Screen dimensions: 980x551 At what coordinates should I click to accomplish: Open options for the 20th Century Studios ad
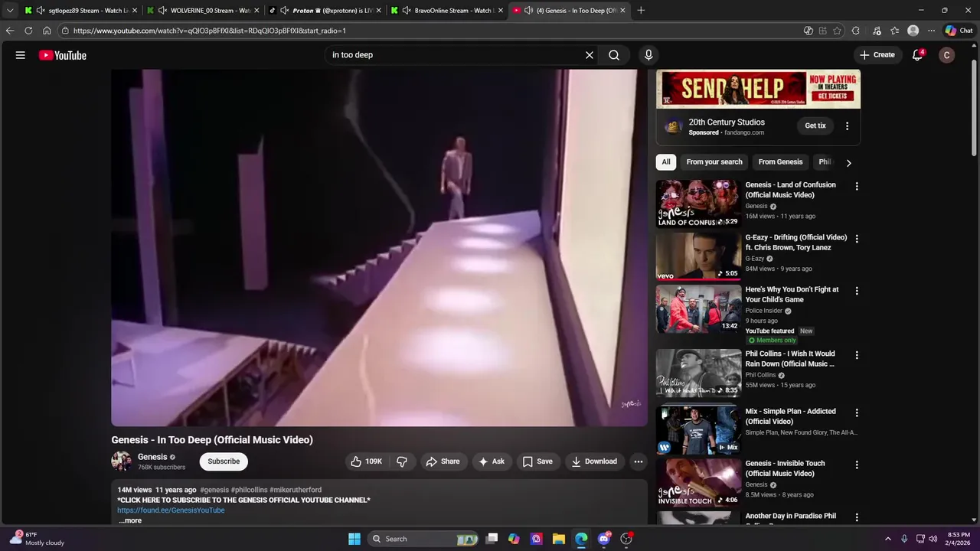point(847,126)
